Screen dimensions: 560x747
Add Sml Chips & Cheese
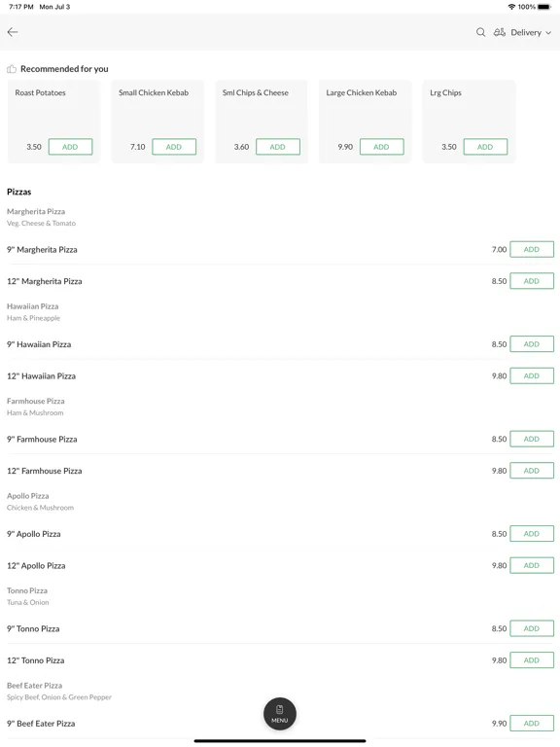tap(278, 147)
